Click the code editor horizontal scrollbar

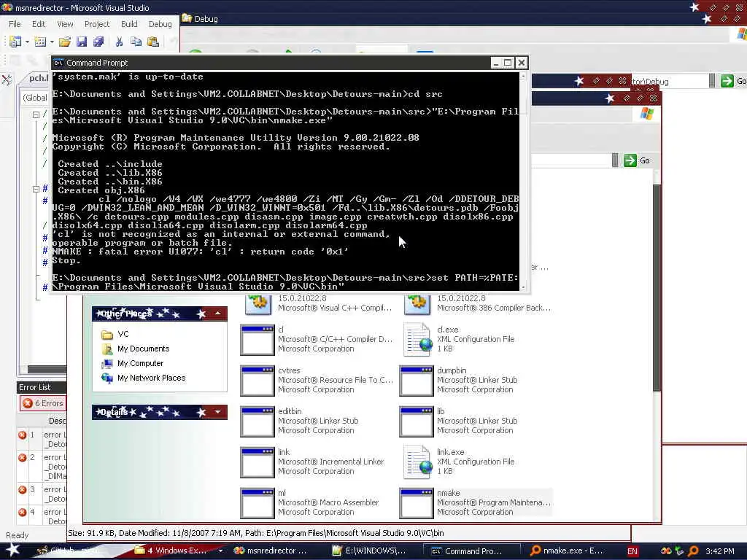[x=47, y=369]
